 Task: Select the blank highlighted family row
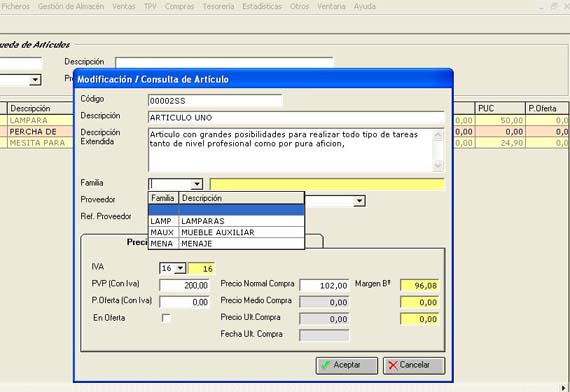(x=226, y=210)
